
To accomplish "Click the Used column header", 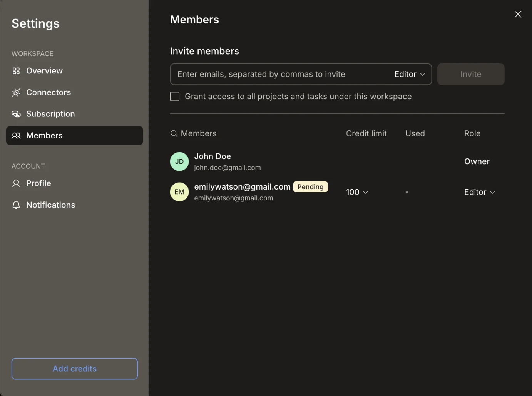I will (x=415, y=133).
